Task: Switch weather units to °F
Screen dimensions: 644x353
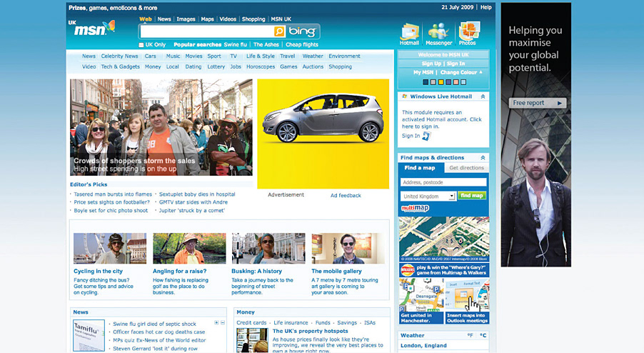Action: [471, 335]
